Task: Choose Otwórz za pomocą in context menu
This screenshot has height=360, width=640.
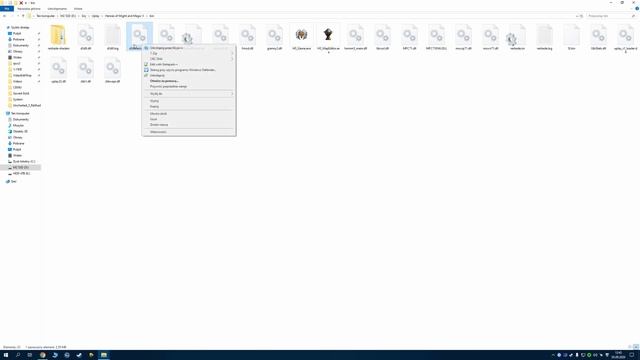Action: (x=189, y=81)
